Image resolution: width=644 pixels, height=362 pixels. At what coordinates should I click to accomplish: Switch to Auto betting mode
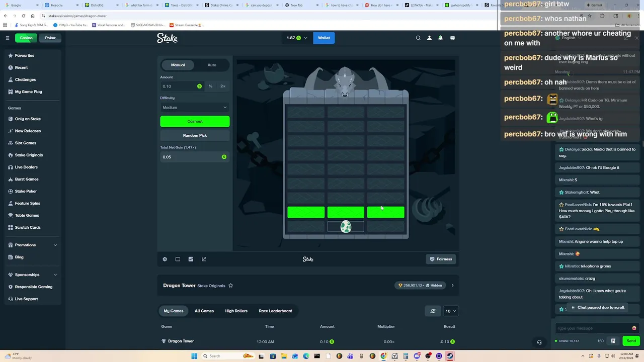[x=212, y=65]
